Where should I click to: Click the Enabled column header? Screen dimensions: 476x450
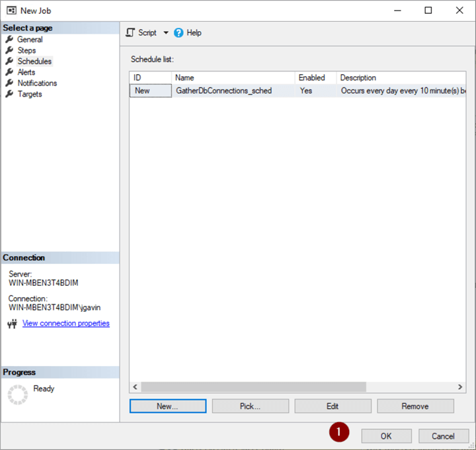coord(316,78)
